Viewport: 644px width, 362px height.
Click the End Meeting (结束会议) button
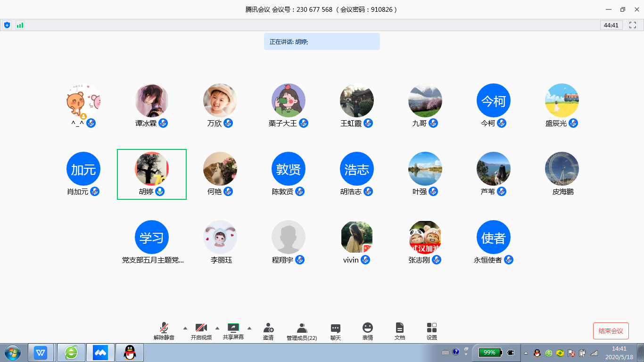[x=611, y=331]
